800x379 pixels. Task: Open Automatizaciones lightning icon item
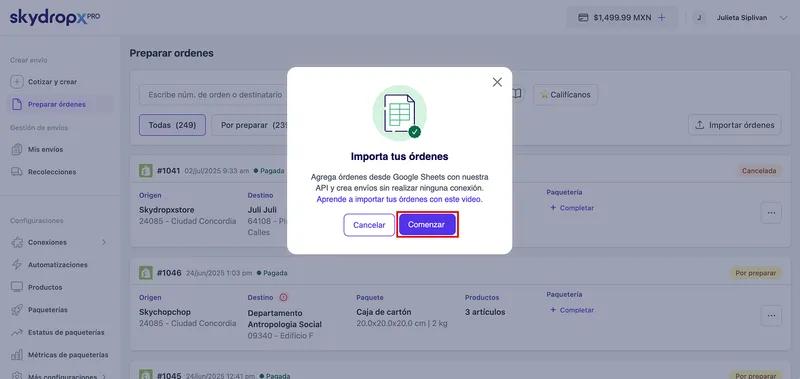58,265
